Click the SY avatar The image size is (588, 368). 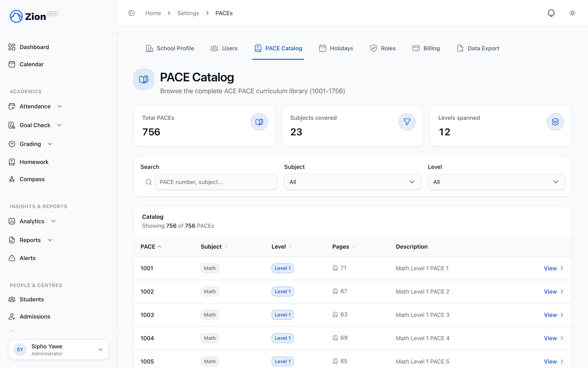click(20, 350)
